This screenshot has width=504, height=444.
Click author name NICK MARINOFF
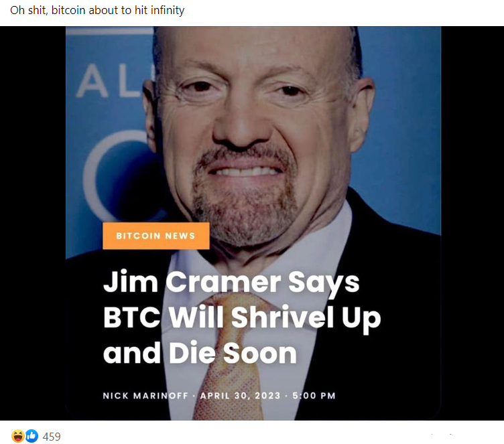pos(145,396)
